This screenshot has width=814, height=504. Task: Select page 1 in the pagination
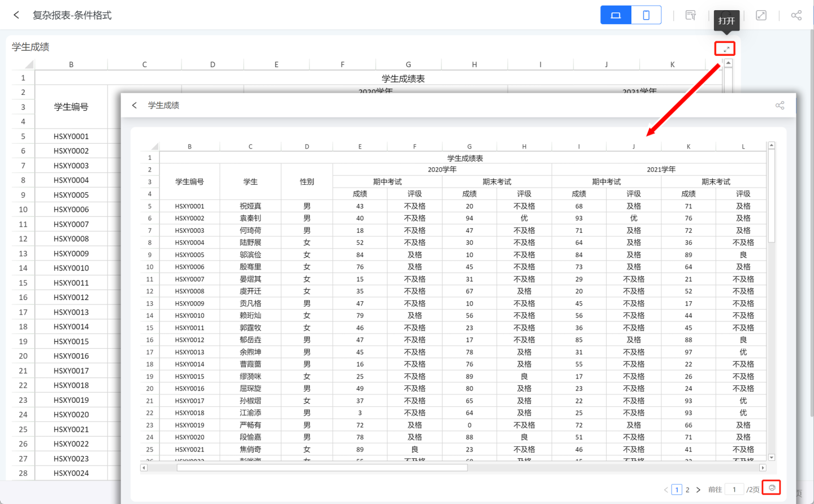pos(677,490)
